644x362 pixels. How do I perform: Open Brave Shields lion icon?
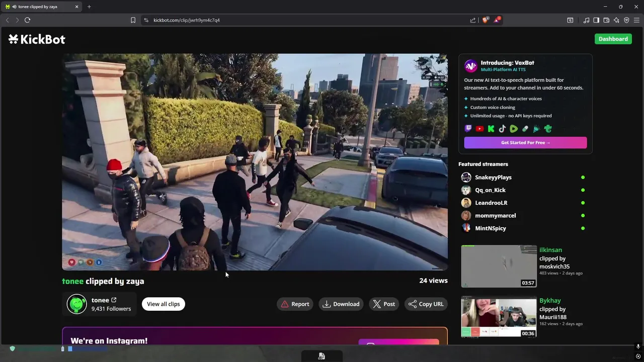[x=485, y=20]
